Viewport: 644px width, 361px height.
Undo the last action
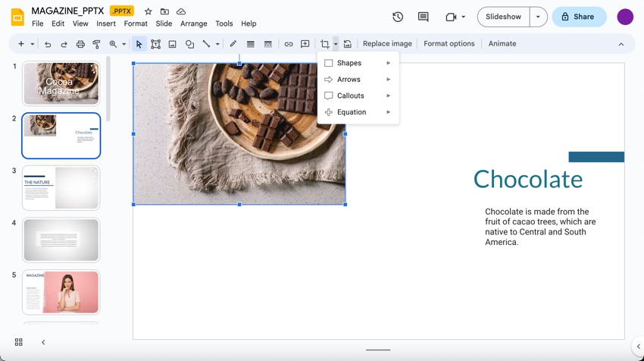pyautogui.click(x=48, y=44)
